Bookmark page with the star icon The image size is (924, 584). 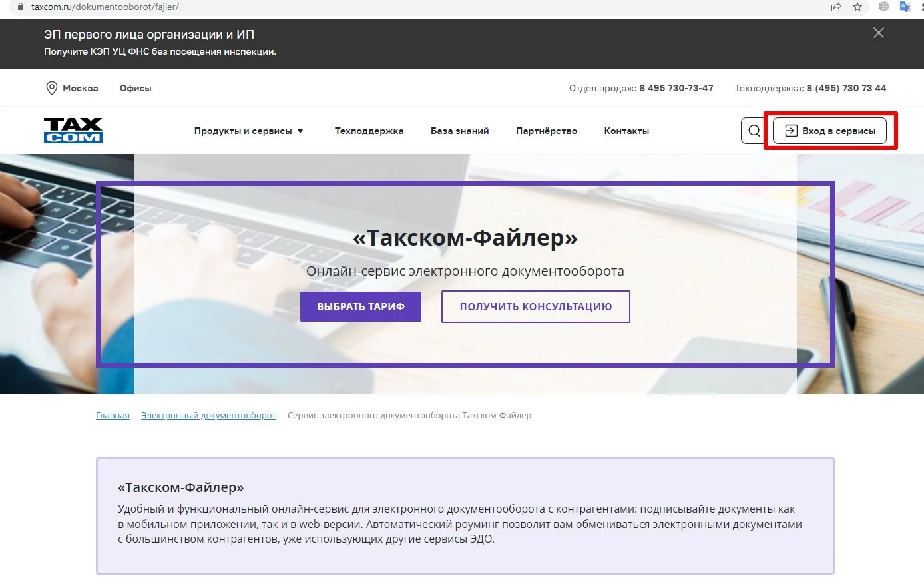857,7
